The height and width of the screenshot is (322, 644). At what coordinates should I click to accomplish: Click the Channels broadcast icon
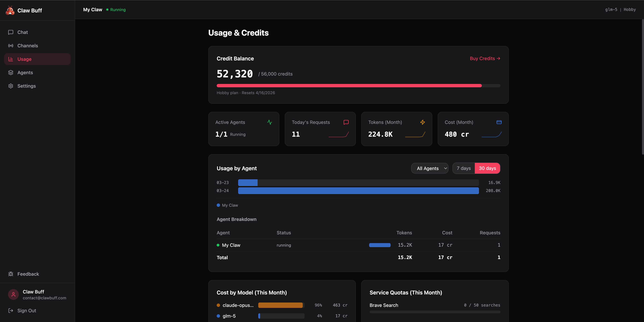pyautogui.click(x=11, y=46)
